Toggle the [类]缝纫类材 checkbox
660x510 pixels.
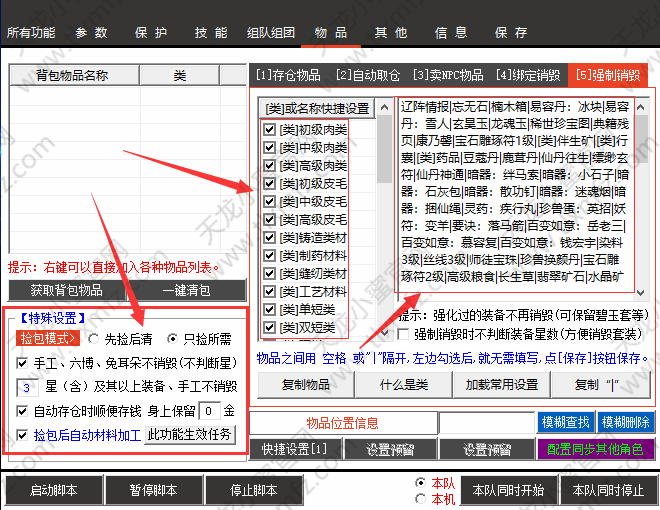tap(269, 274)
